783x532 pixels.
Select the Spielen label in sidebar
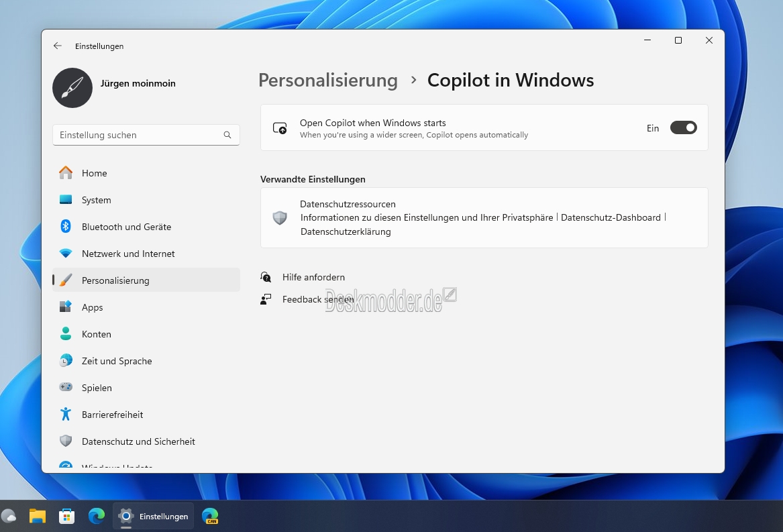97,388
